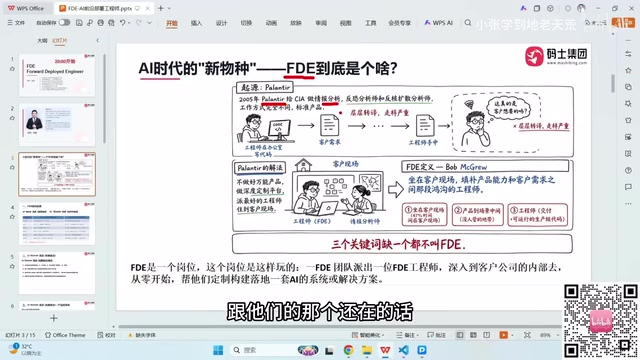The image size is (640, 360).
Task: Click the 批注 comments button in status bar
Action: pyautogui.click(x=436, y=335)
